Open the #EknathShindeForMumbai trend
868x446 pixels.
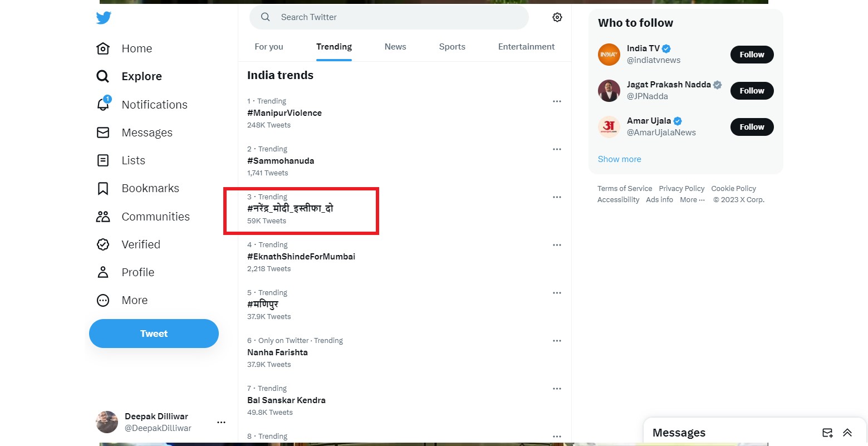pyautogui.click(x=301, y=257)
